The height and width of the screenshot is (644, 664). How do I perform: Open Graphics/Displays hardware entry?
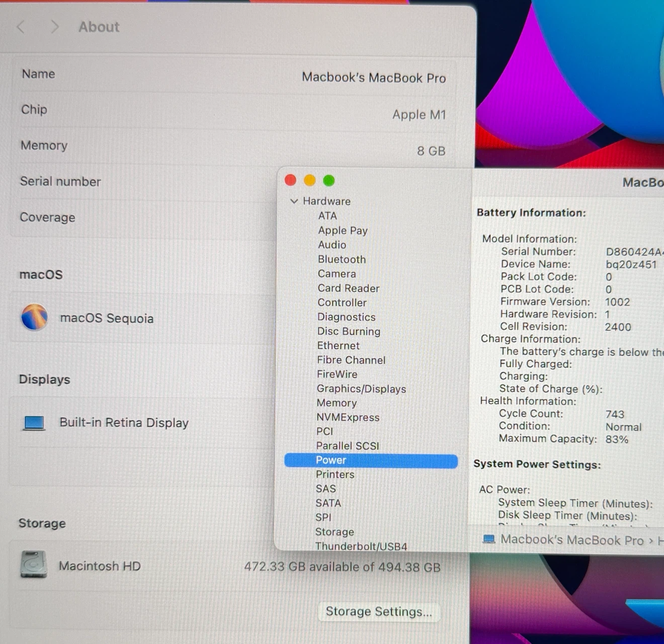tap(361, 389)
